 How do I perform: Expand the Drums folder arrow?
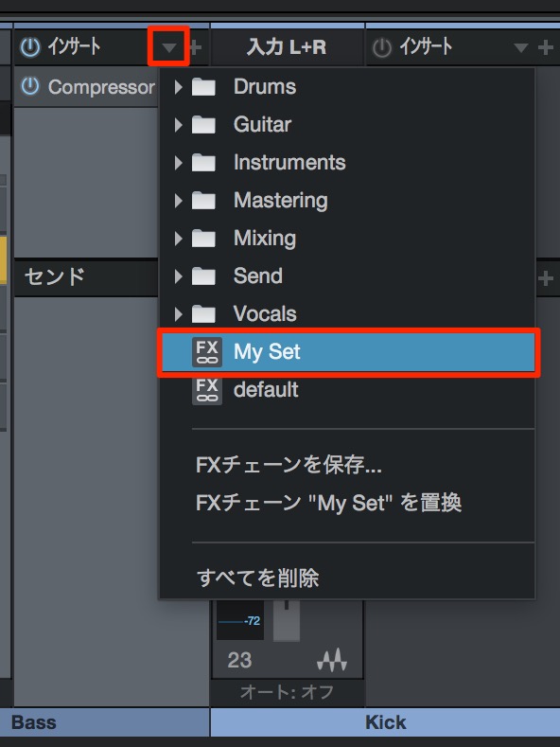[x=178, y=87]
